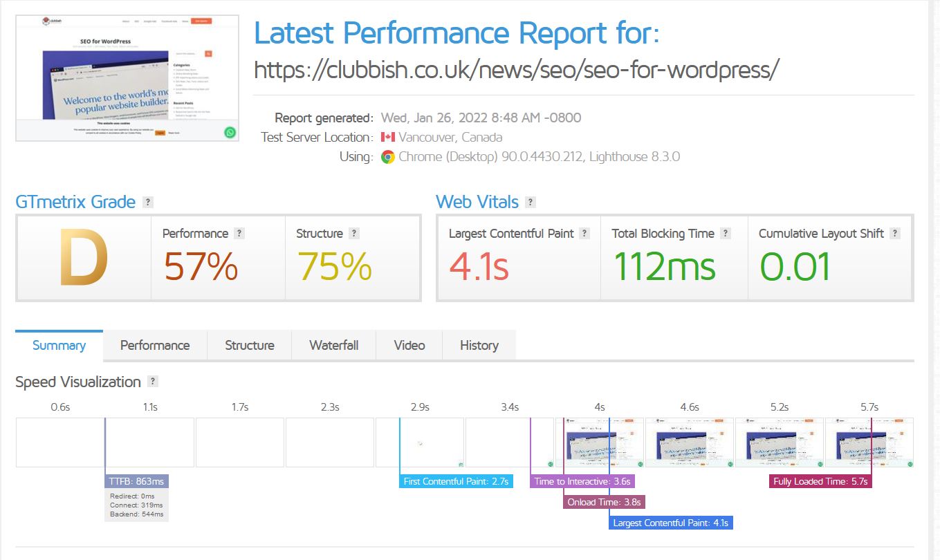Viewport: 940px width, 560px height.
Task: Click the Largest Contentful Paint 4.1s timeline marker
Action: (671, 523)
